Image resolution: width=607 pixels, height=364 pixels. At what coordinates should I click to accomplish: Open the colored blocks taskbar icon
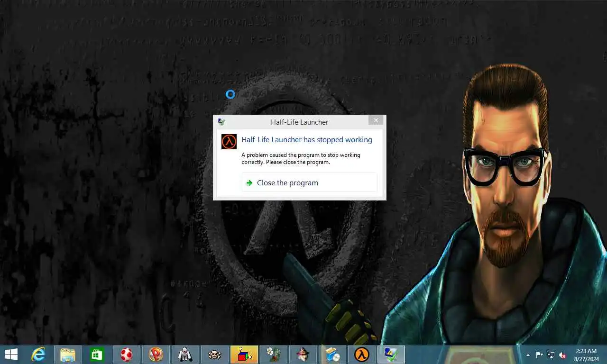(x=244, y=354)
